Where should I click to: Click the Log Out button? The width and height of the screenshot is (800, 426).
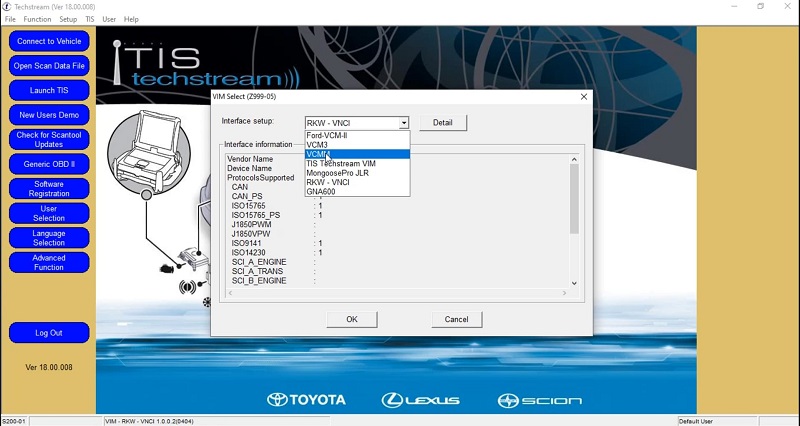[x=49, y=333]
